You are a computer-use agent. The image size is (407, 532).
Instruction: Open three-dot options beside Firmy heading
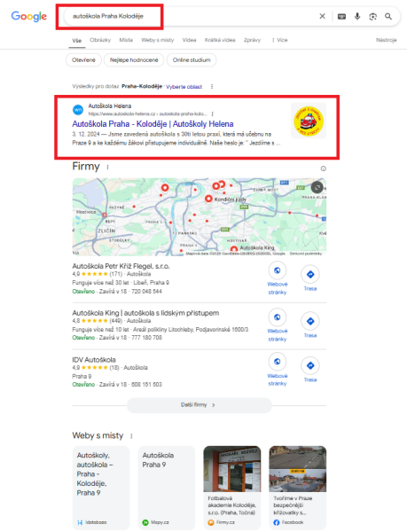[108, 168]
